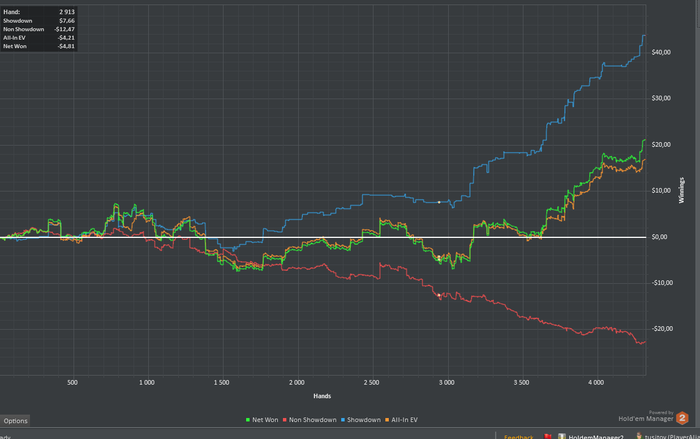Click the 500 hands axis tick label
This screenshot has width=700, height=439.
[72, 383]
